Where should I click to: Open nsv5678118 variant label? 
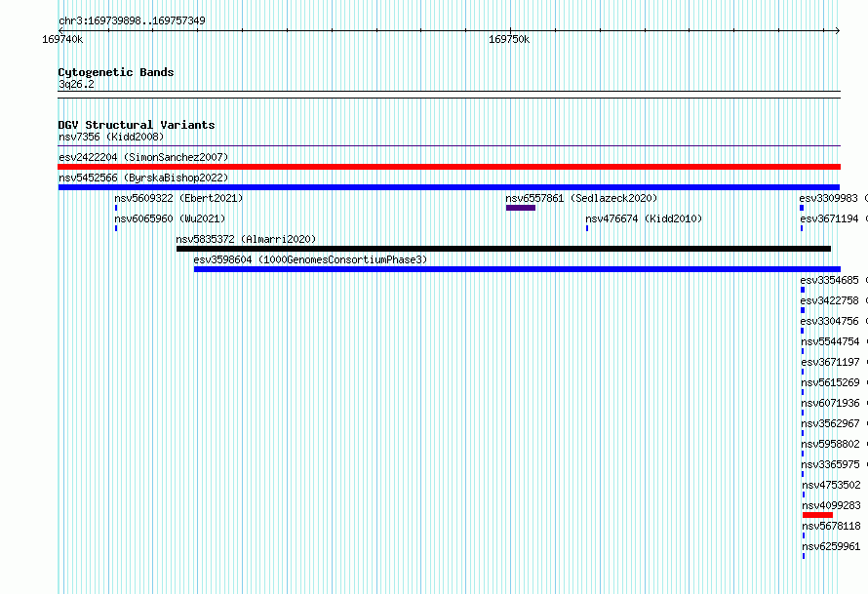[832, 526]
